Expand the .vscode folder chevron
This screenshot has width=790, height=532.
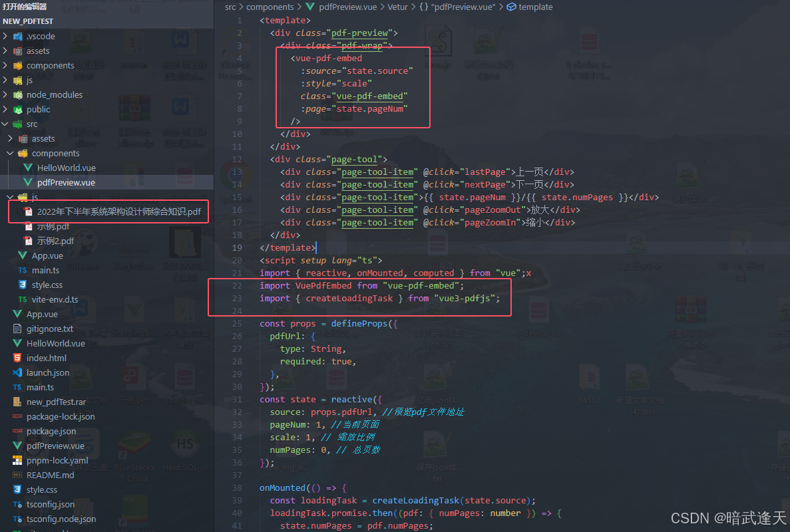click(x=5, y=36)
